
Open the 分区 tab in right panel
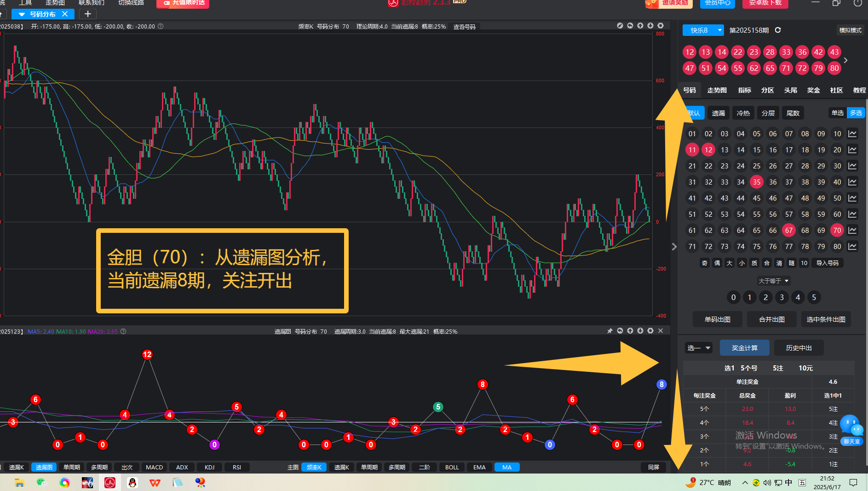click(768, 90)
